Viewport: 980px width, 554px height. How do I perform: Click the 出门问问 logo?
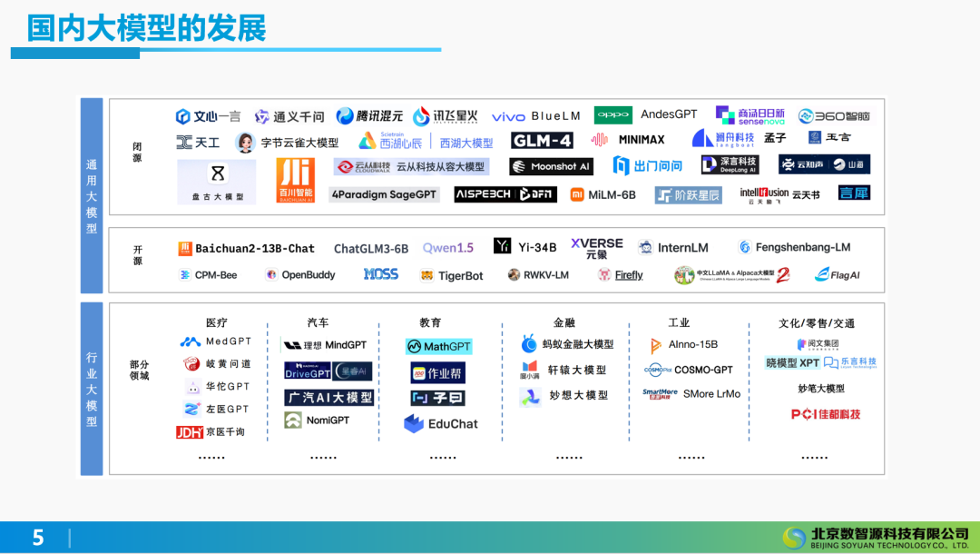pyautogui.click(x=648, y=165)
